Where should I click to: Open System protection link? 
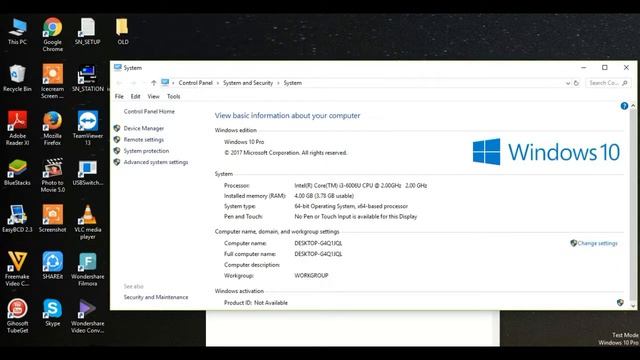coord(146,151)
